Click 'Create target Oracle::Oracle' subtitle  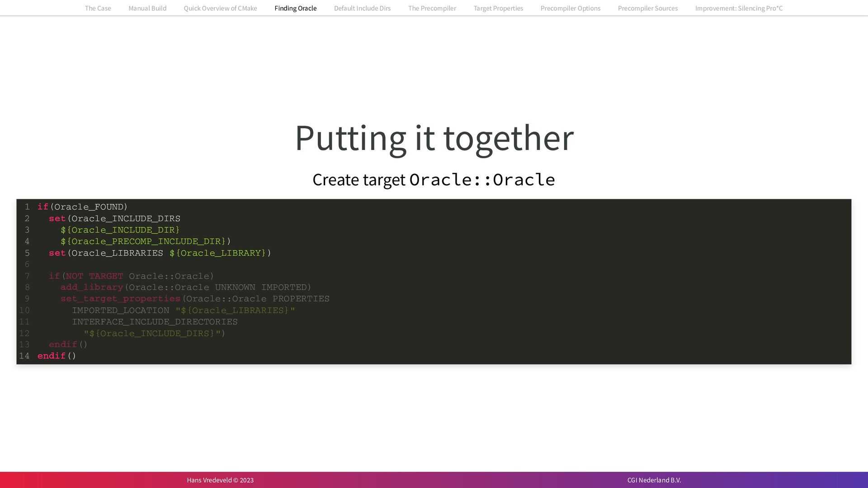click(x=434, y=180)
